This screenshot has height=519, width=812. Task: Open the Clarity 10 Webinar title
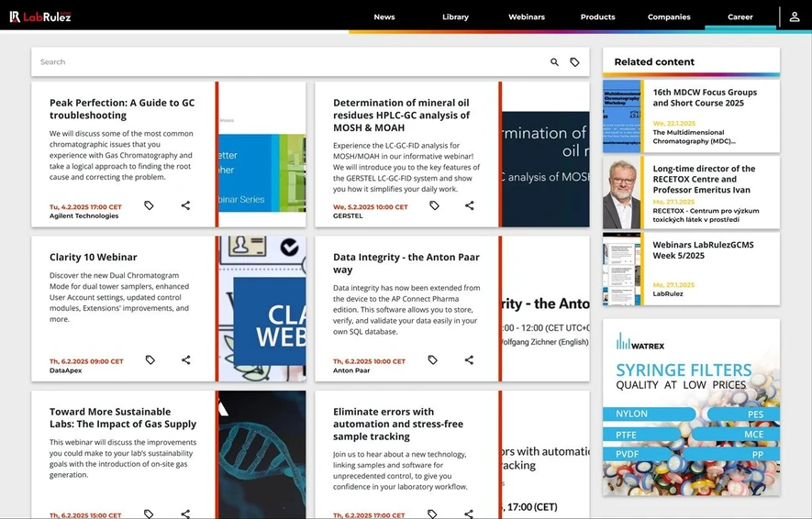(x=94, y=257)
